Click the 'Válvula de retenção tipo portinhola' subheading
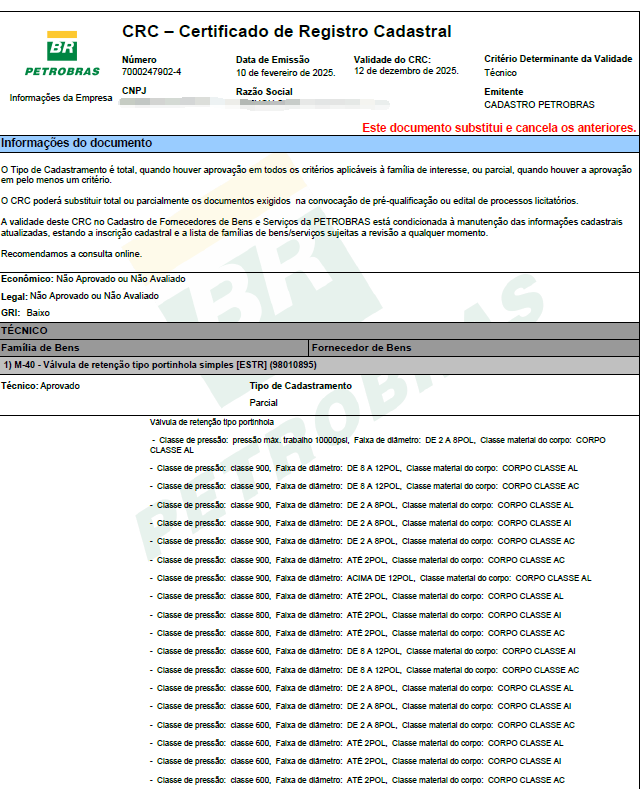The height and width of the screenshot is (789, 642). (212, 422)
